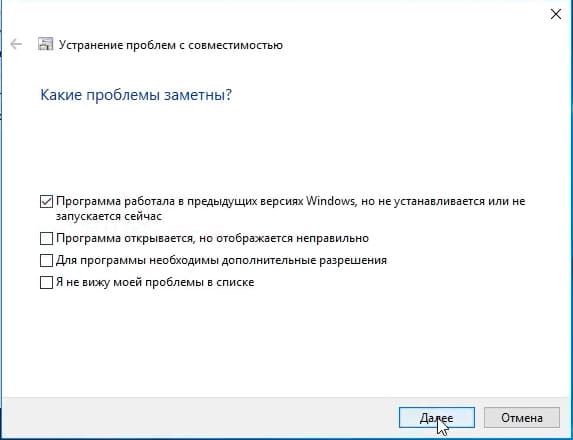Select label 'Программа открывается, но отображается неправильно'

(212, 238)
